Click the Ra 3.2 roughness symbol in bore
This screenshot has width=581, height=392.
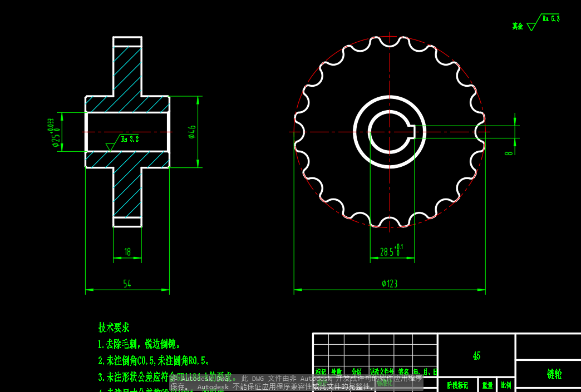(x=122, y=142)
